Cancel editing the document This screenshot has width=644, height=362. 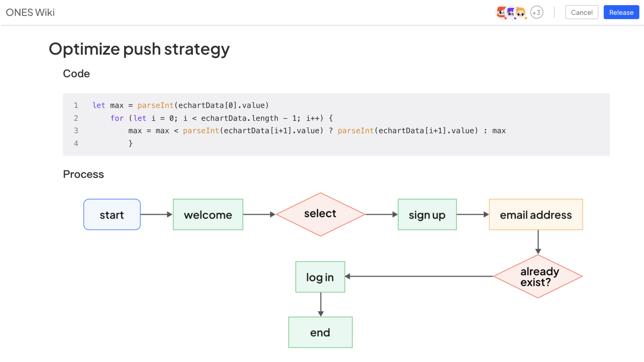pyautogui.click(x=581, y=12)
